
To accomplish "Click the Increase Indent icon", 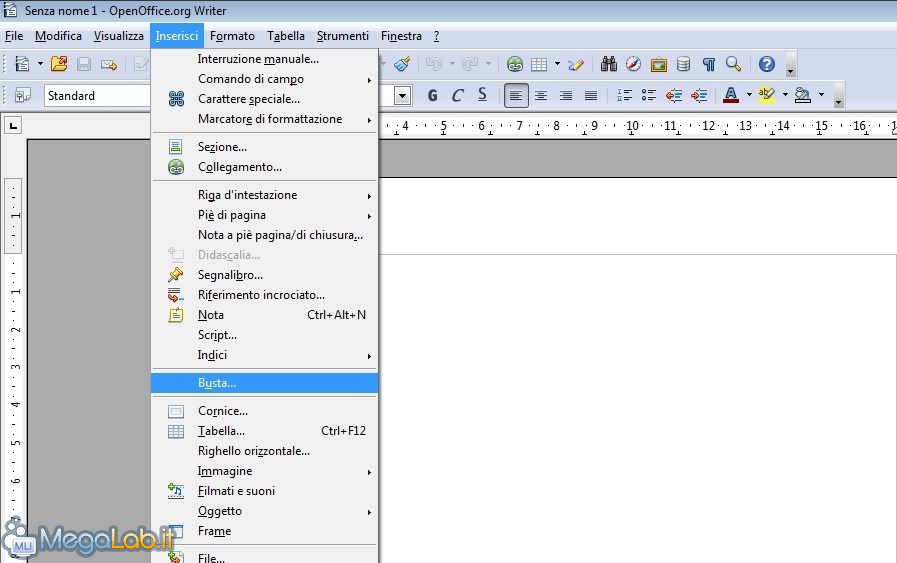I will tap(699, 95).
